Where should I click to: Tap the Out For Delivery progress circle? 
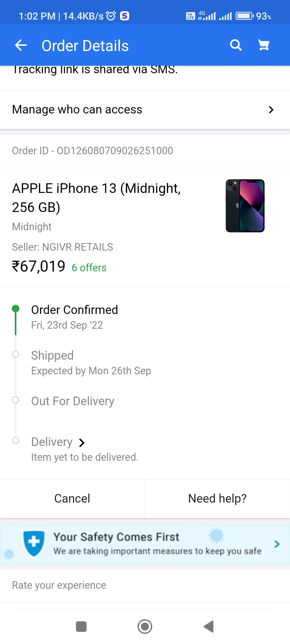click(15, 400)
